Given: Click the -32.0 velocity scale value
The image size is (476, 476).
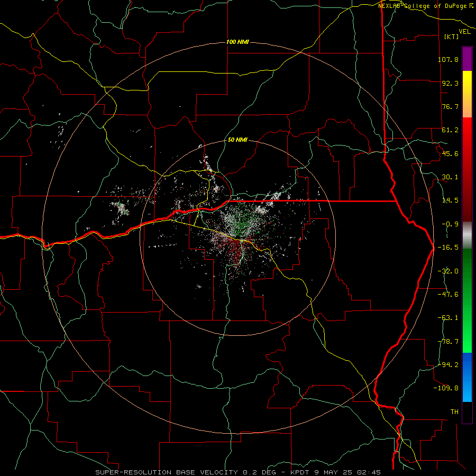Looking at the screenshot, I should [448, 271].
